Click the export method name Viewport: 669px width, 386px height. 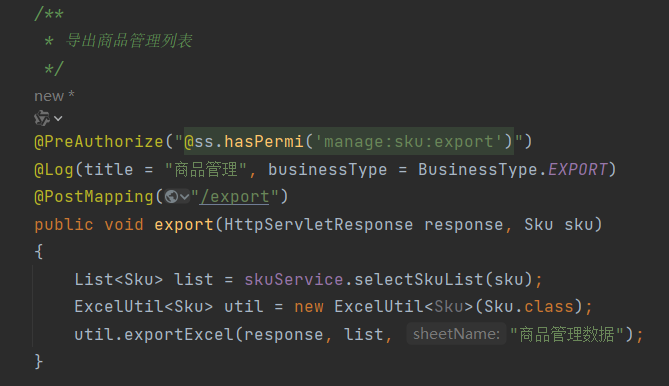tap(184, 225)
